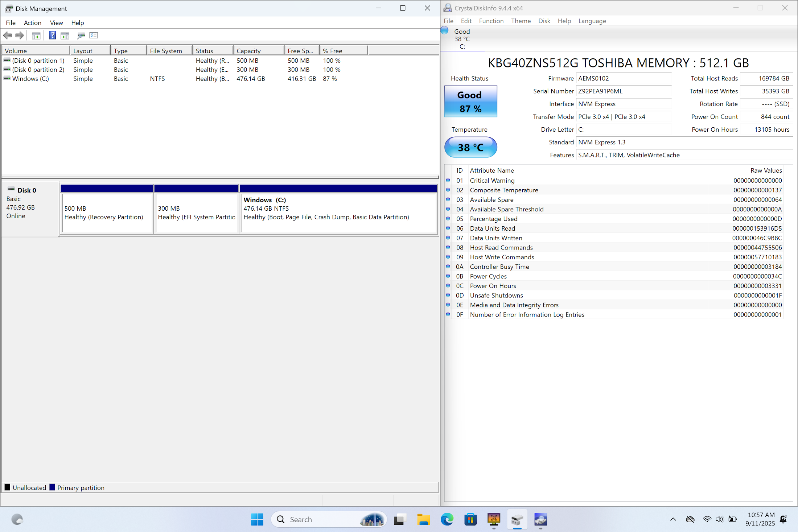This screenshot has width=798, height=532.
Task: Open CrystalDiskInfo Edit menu
Action: click(x=466, y=21)
